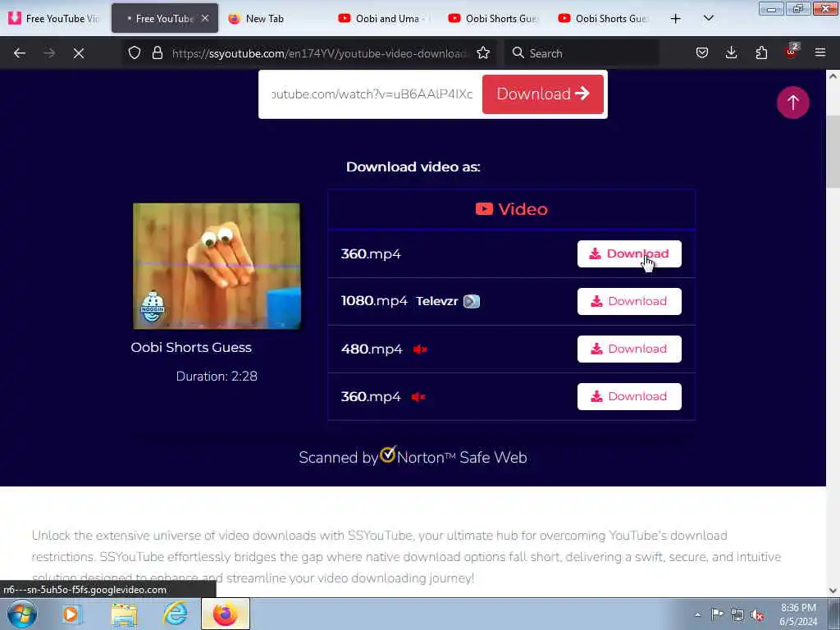Click the browser Search box
This screenshot has height=630, width=840.
point(582,53)
